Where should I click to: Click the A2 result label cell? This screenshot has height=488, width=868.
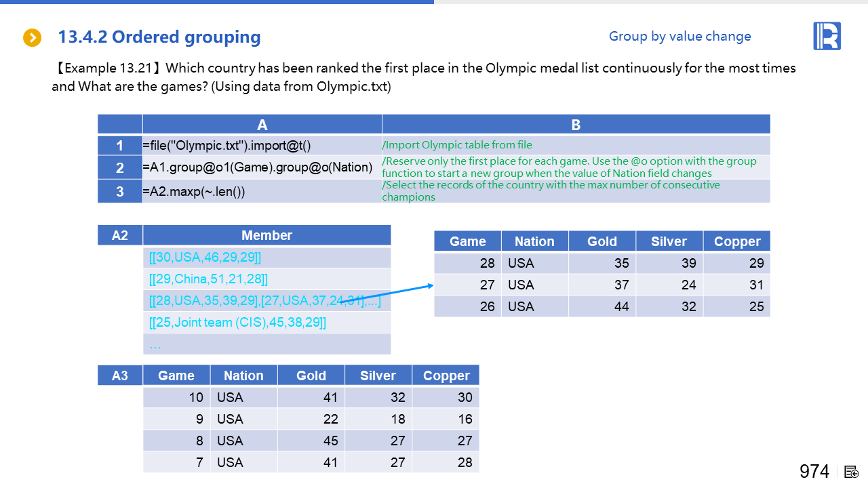[120, 235]
